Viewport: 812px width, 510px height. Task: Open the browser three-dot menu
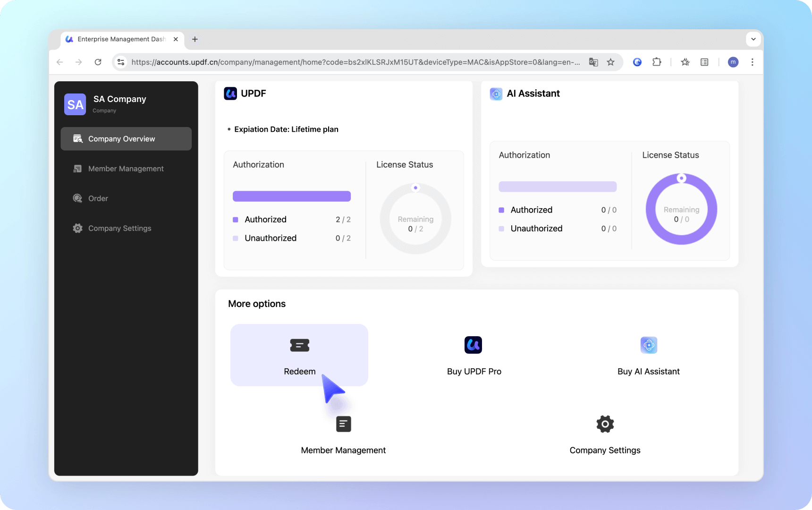(x=753, y=62)
